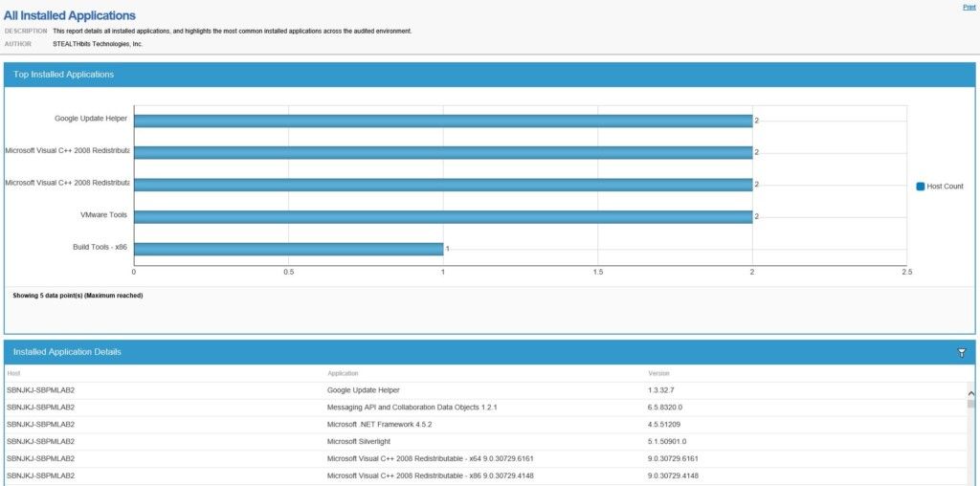Open the filter icon in Installed Application Details

tap(961, 353)
